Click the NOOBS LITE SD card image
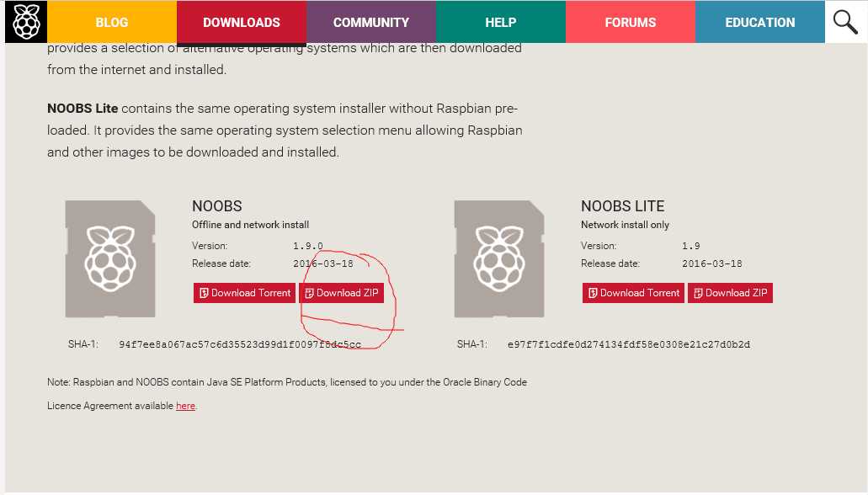 pyautogui.click(x=498, y=258)
